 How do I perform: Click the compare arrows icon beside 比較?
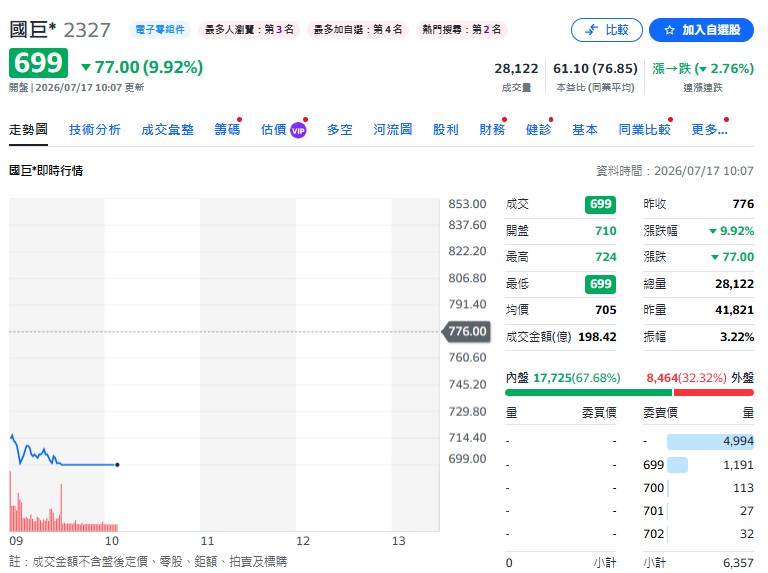[x=592, y=30]
